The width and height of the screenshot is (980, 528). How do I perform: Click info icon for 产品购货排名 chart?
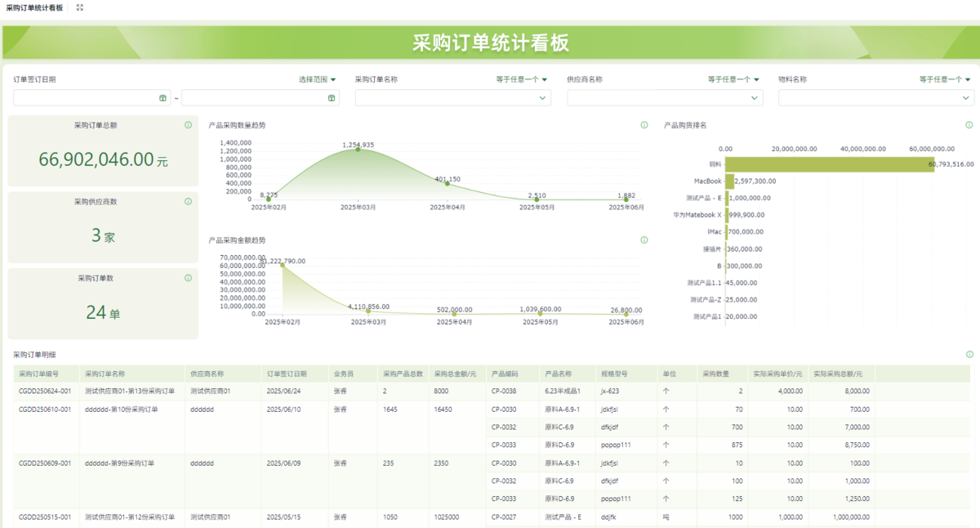[x=969, y=125]
